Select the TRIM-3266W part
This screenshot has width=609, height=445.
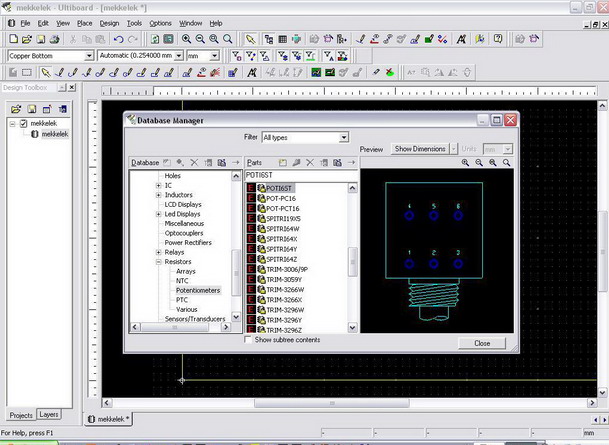pos(285,290)
